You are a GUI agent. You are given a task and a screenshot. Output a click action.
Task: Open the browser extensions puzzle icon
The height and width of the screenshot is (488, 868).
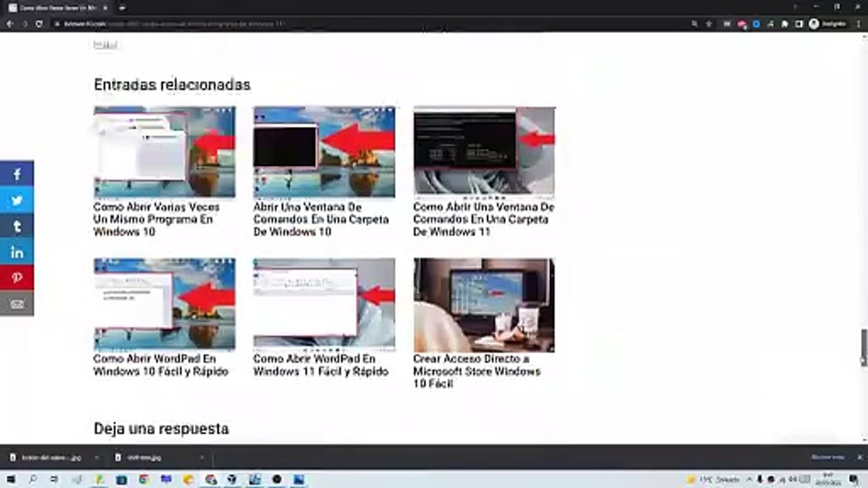pyautogui.click(x=785, y=24)
